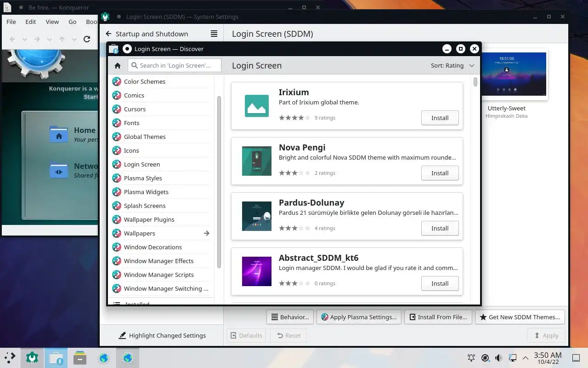This screenshot has width=588, height=368.
Task: Open the Edit menu in Konqueror
Action: (x=31, y=22)
